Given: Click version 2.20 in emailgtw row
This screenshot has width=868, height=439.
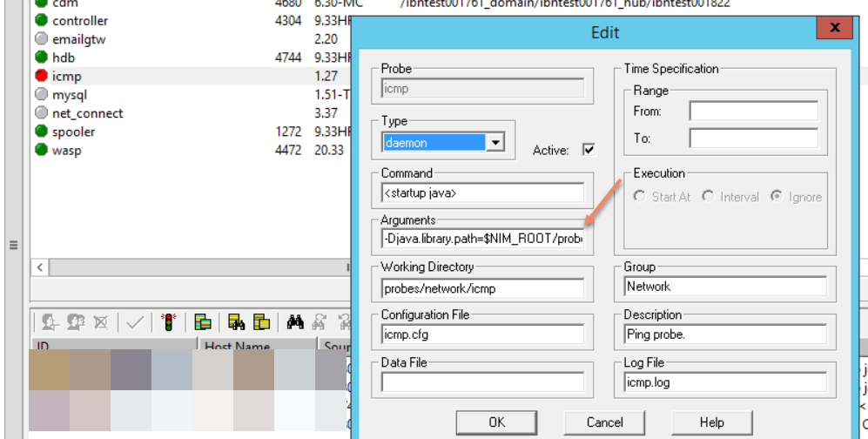Looking at the screenshot, I should (326, 38).
